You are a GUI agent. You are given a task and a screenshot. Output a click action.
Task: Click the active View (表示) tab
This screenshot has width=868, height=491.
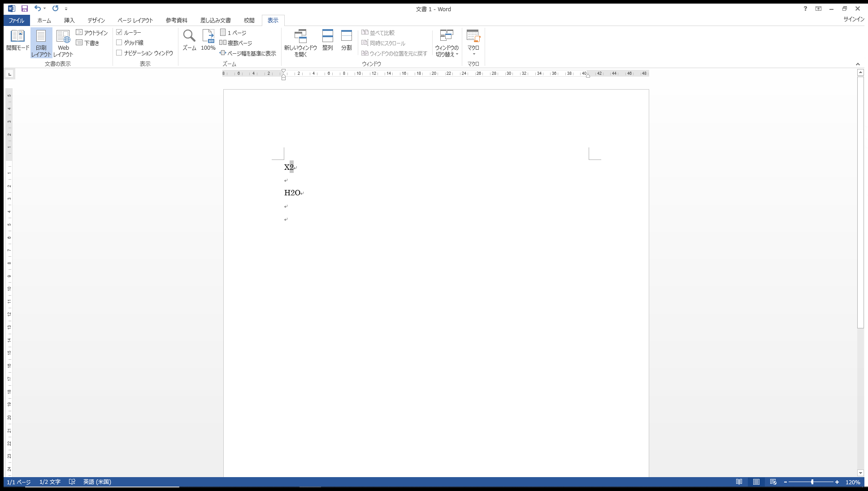(x=273, y=20)
